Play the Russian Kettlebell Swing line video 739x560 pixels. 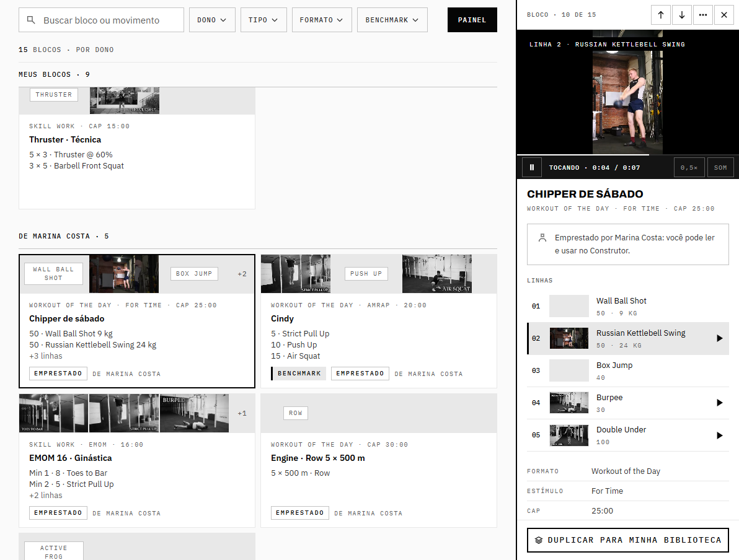point(719,338)
